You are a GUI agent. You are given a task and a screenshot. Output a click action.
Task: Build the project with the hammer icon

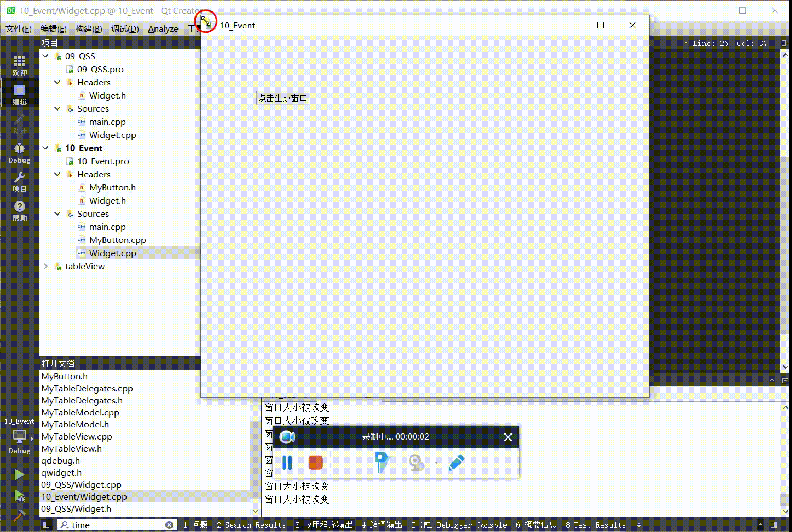(19, 515)
